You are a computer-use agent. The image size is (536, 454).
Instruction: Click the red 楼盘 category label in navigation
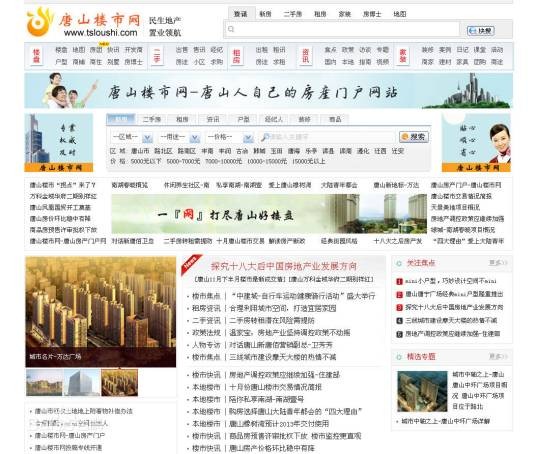point(36,56)
